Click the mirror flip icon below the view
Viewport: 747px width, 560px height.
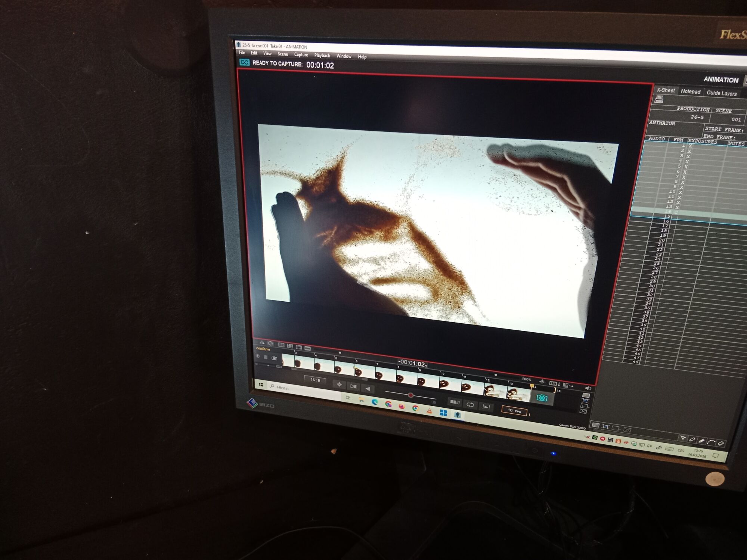tap(262, 343)
